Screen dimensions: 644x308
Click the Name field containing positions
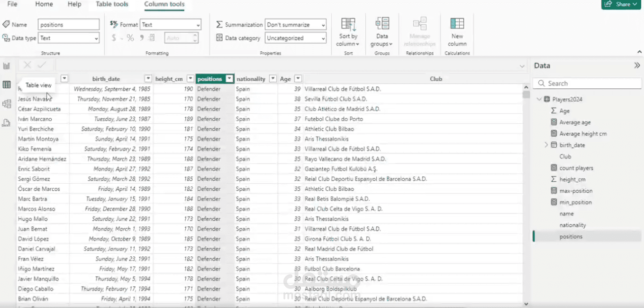69,25
